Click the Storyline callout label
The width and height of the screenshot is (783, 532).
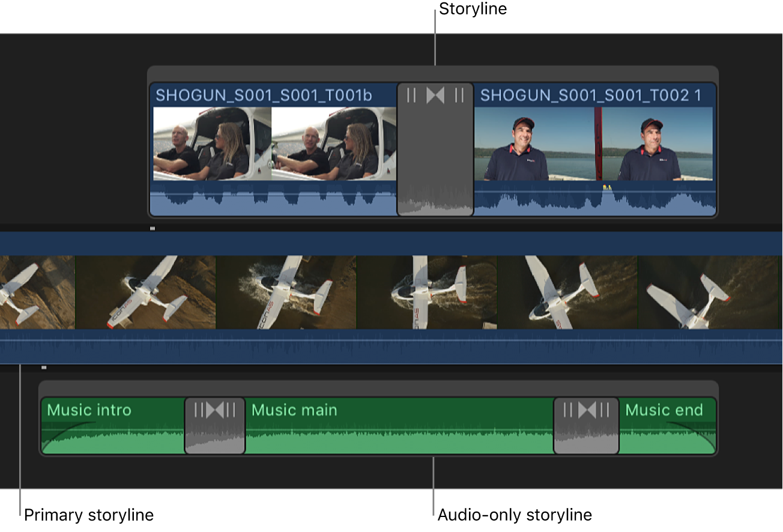pos(473,9)
